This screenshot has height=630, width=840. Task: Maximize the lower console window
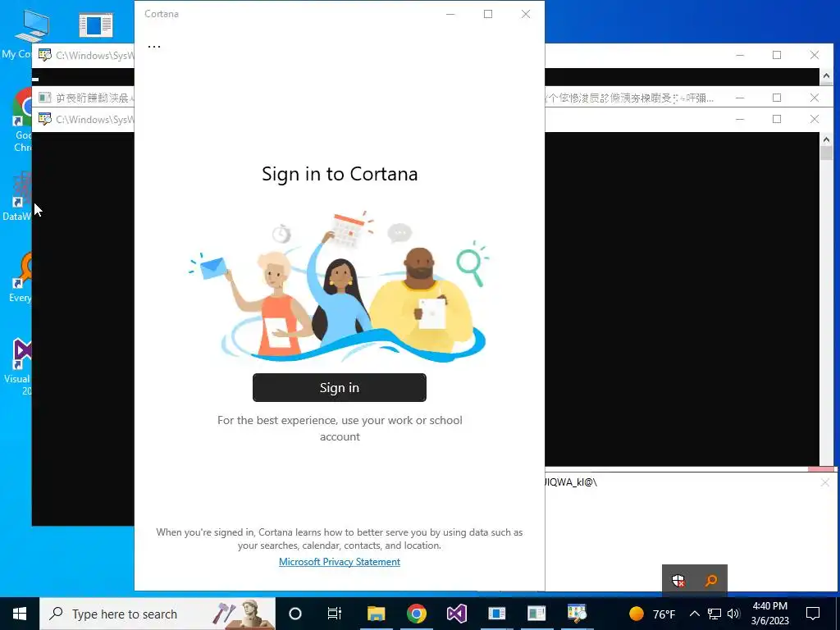click(x=777, y=119)
